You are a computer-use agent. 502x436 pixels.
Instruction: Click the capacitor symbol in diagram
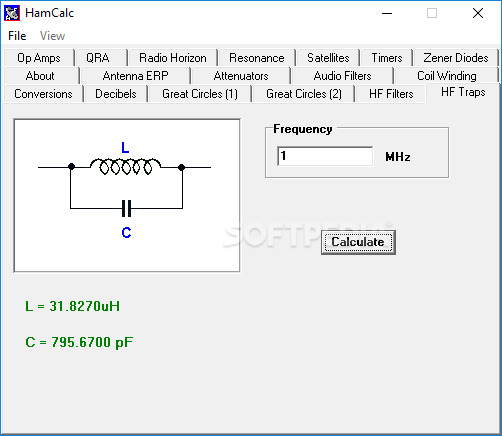[126, 209]
